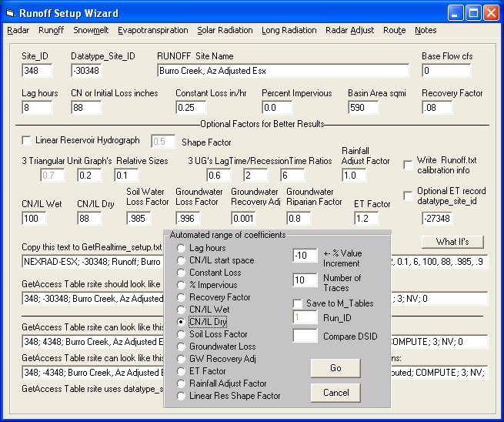
Task: Click the Notes menu item
Action: tap(425, 30)
